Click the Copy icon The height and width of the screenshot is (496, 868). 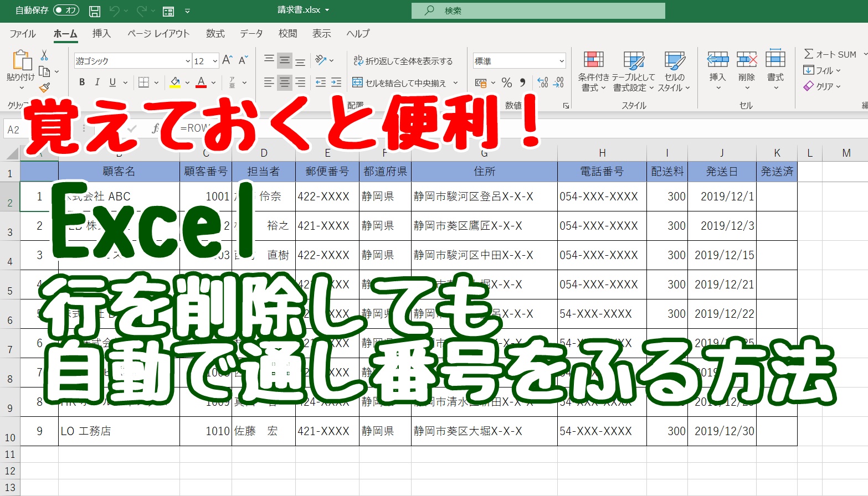pyautogui.click(x=44, y=71)
